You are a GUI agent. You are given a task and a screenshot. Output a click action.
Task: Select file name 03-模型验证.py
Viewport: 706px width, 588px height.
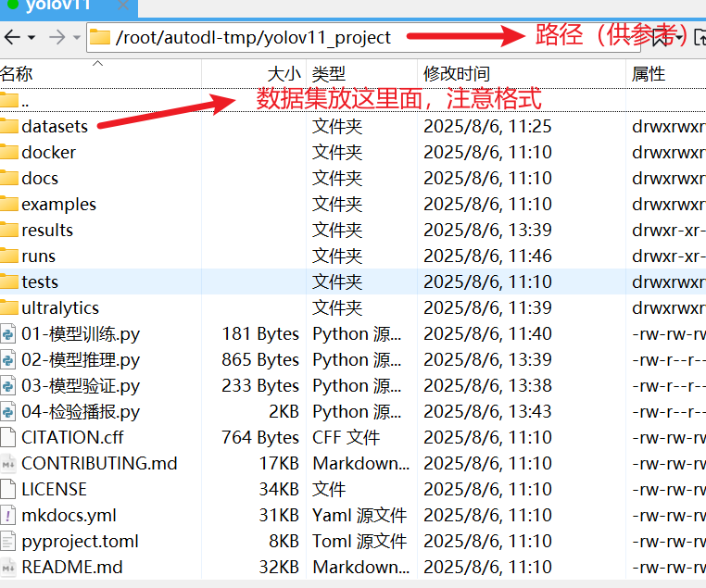pos(81,385)
